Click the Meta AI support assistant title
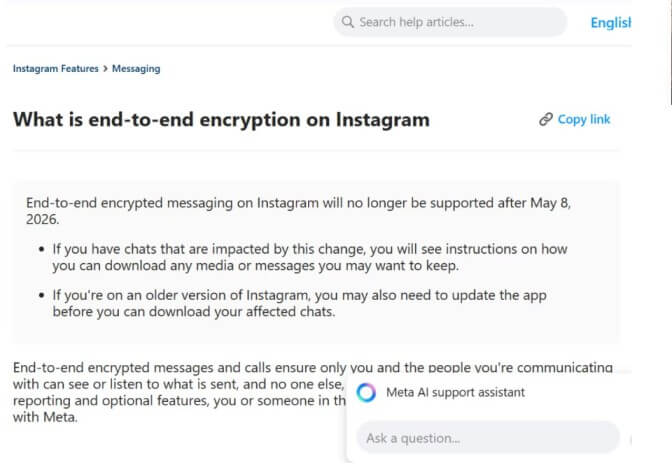This screenshot has width=672, height=465. [454, 393]
